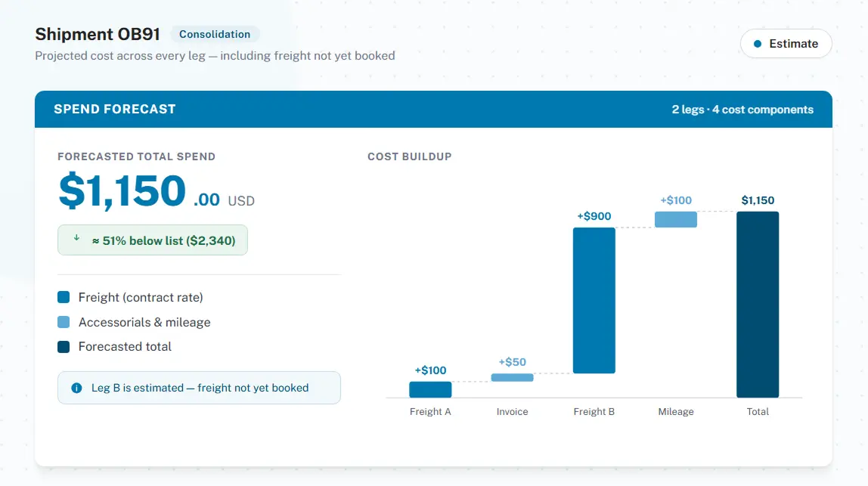Click the Estimate status pill
The height and width of the screenshot is (486, 868).
[x=786, y=44]
